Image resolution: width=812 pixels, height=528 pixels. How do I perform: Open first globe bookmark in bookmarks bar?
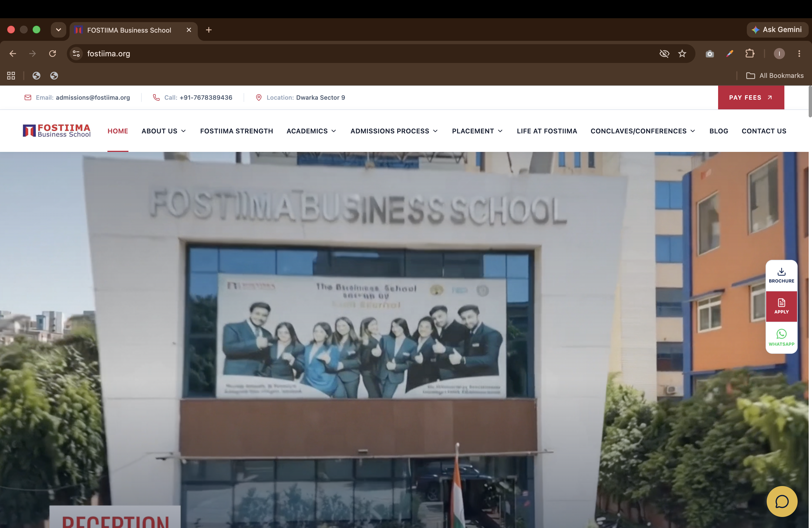pyautogui.click(x=36, y=76)
